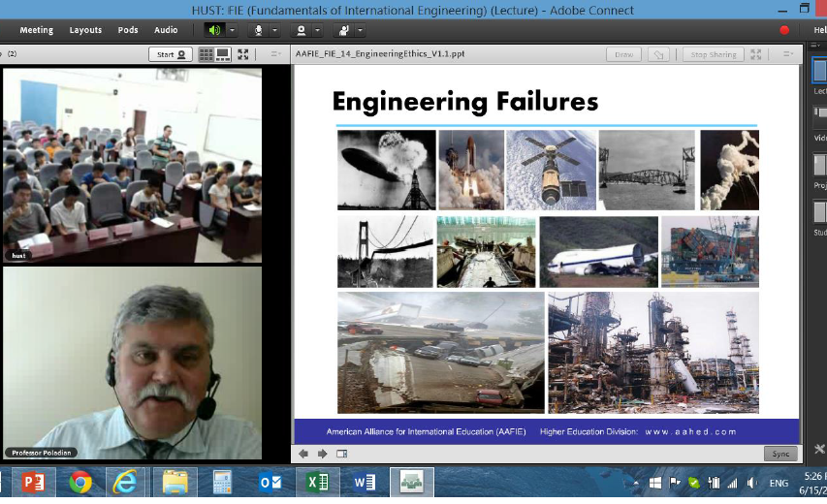Switch video pod to filmstrip view
Screen dimensions: 827x504
coord(224,54)
